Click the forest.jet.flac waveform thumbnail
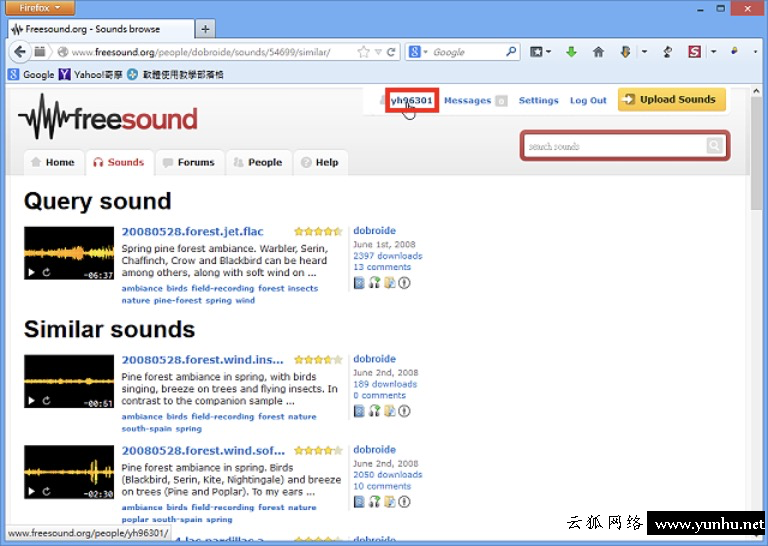768x546 pixels. click(69, 253)
